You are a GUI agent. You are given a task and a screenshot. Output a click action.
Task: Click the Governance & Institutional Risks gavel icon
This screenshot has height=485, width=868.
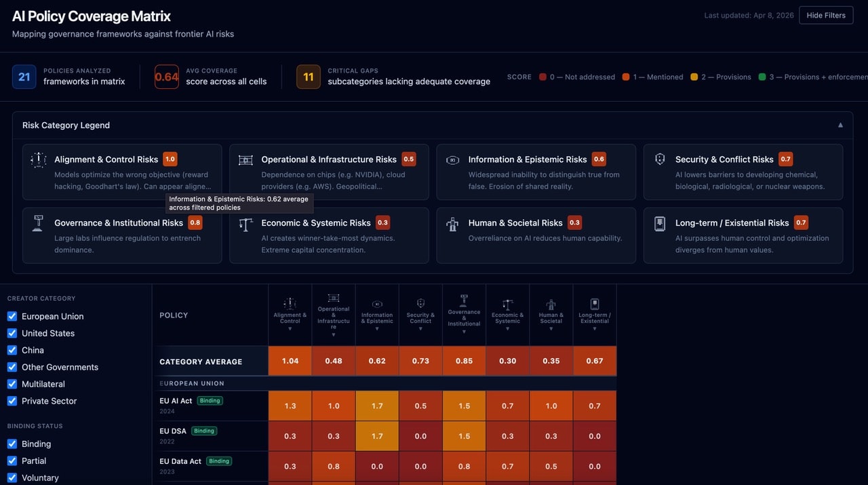(38, 223)
